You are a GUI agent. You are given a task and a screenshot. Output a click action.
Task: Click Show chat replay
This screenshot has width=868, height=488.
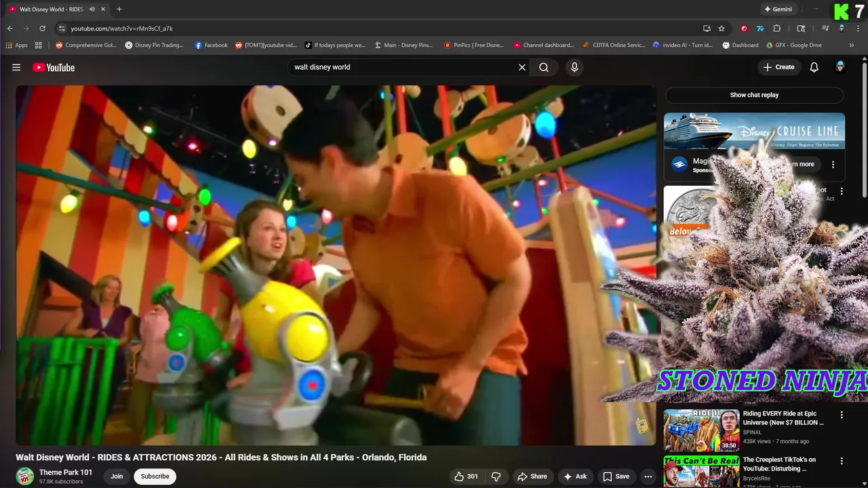(754, 95)
